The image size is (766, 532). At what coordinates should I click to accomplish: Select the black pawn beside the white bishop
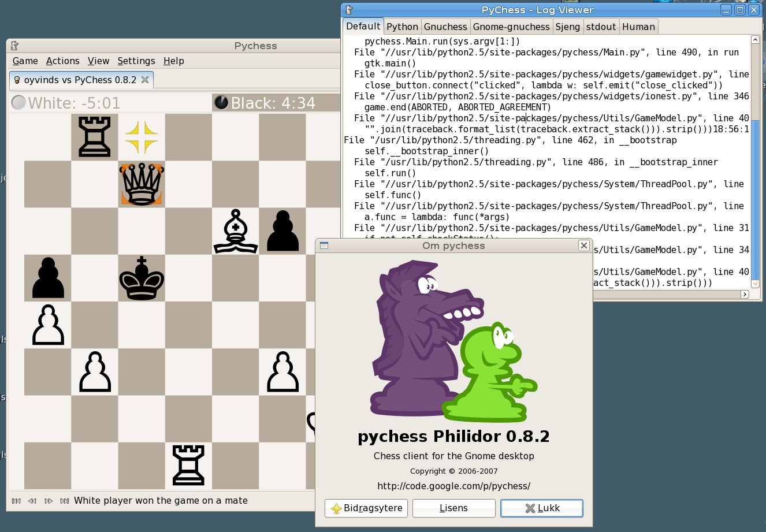tap(282, 231)
